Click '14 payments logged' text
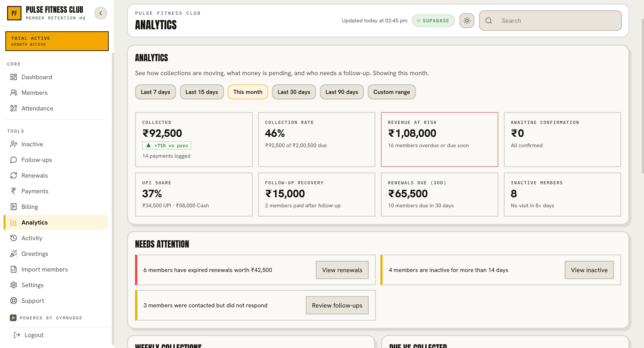This screenshot has height=348, width=644. pos(166,156)
